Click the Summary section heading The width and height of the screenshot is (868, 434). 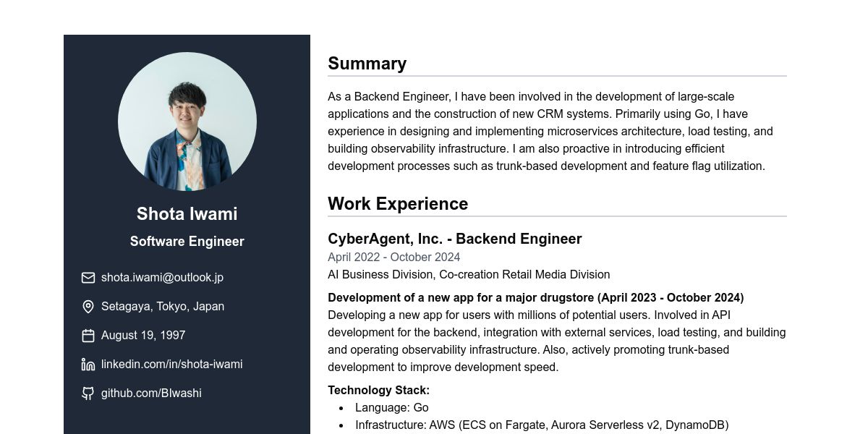(x=367, y=64)
